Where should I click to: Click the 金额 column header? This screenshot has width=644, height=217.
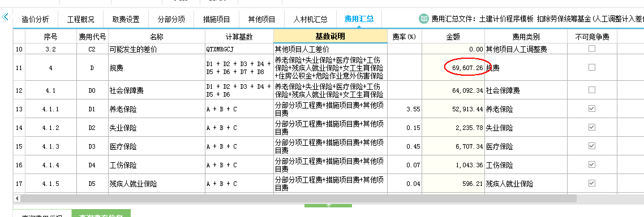(x=453, y=37)
